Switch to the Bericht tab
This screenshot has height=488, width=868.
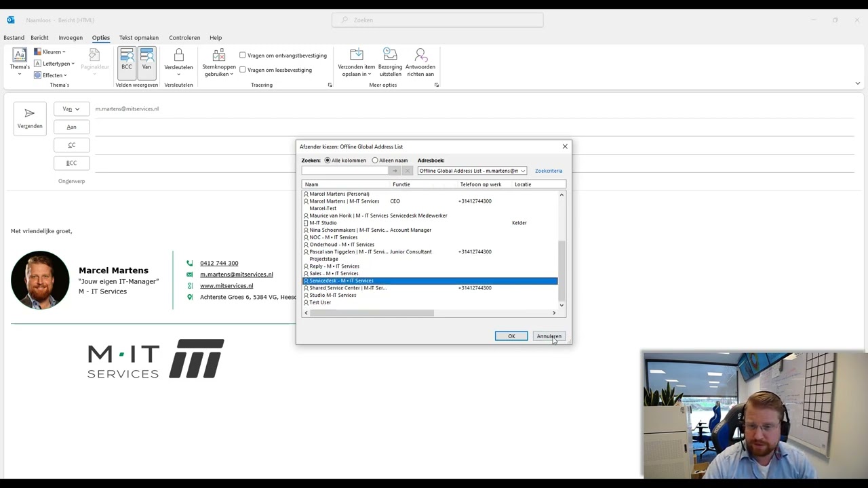(39, 38)
